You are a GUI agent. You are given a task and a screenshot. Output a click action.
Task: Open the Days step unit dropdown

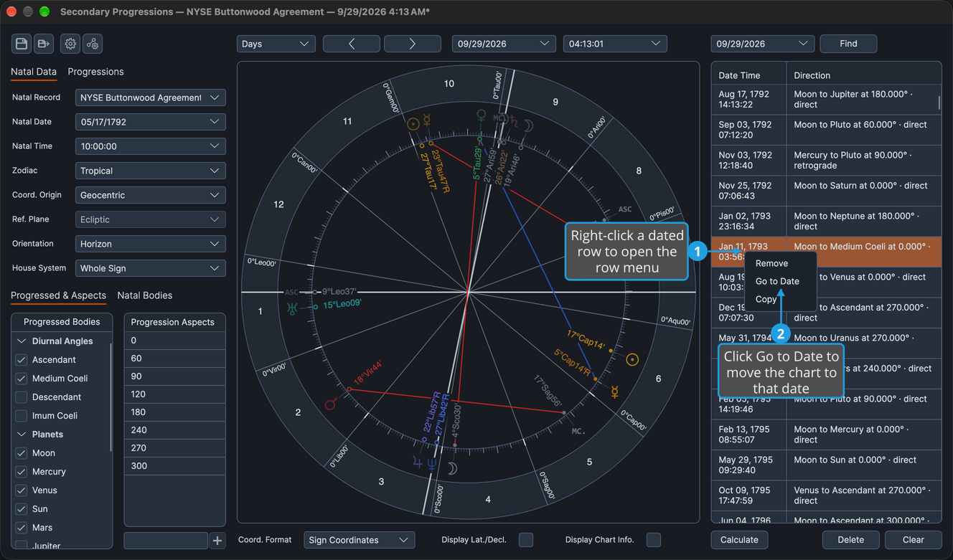coord(276,44)
